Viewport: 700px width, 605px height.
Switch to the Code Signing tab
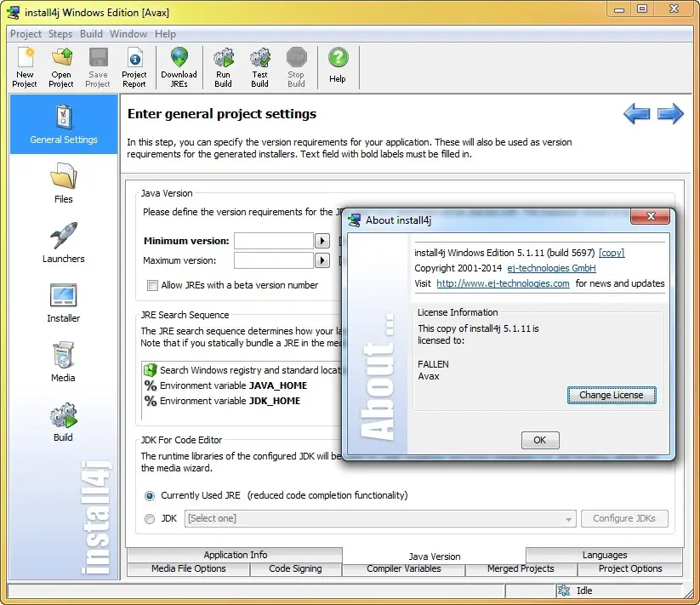click(x=295, y=568)
